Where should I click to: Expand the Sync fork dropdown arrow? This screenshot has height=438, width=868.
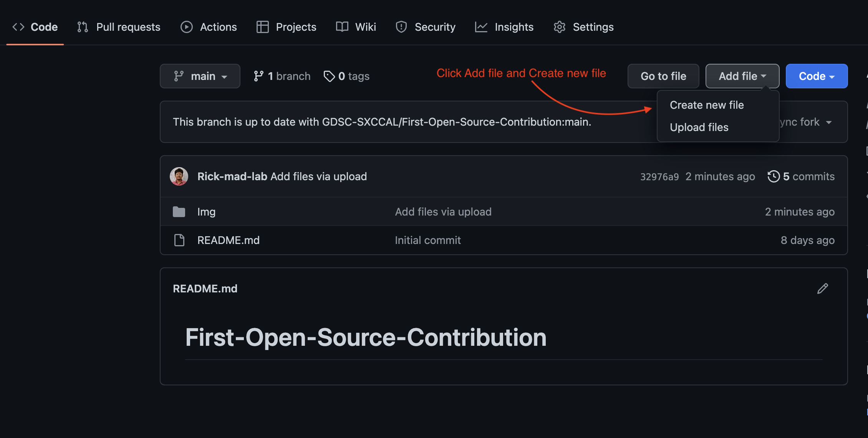828,122
